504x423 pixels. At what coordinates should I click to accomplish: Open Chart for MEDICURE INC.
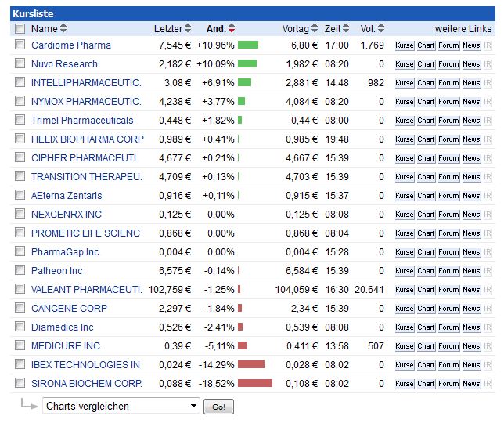click(426, 346)
